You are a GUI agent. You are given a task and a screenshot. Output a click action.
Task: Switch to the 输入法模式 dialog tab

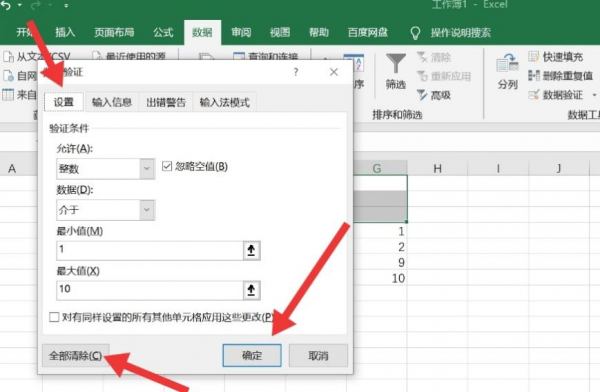225,102
